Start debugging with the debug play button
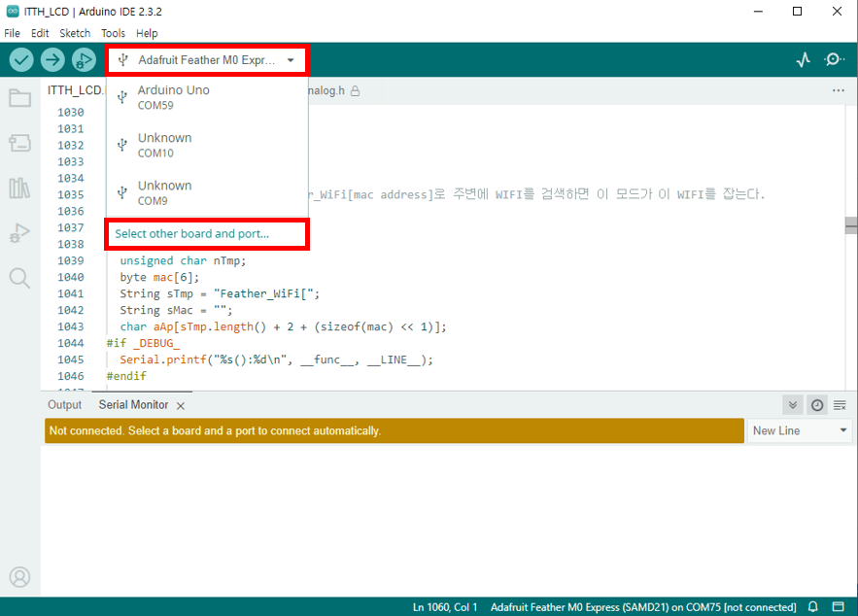858x616 pixels. pos(84,59)
